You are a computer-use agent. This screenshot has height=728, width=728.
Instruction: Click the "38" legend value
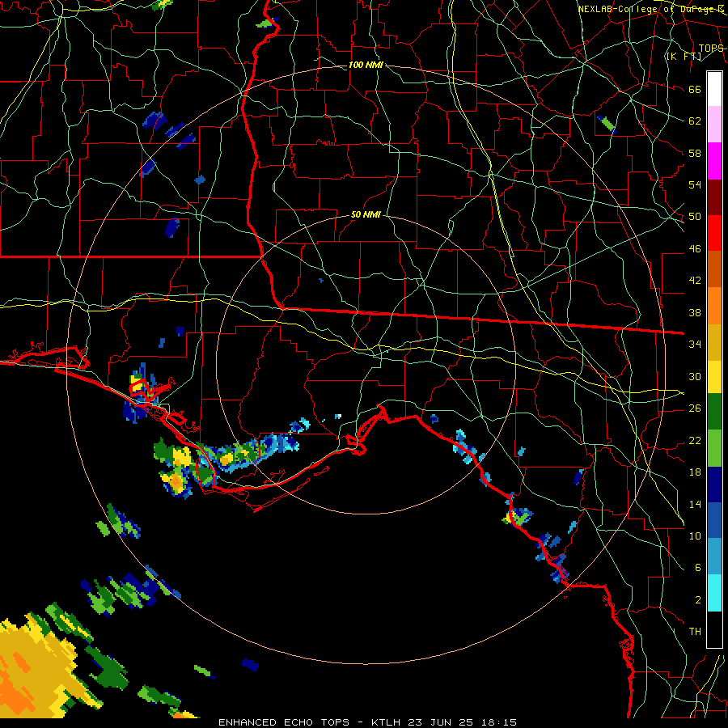pyautogui.click(x=695, y=312)
